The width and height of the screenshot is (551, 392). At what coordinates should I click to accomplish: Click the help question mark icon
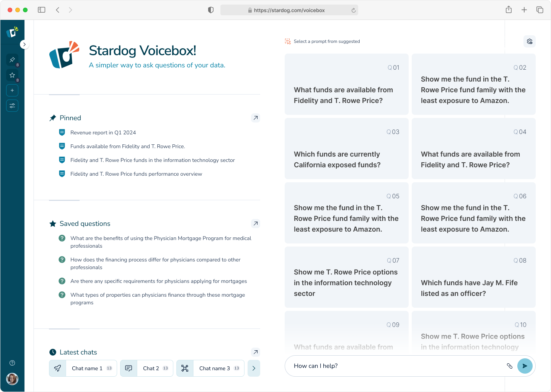(x=12, y=363)
